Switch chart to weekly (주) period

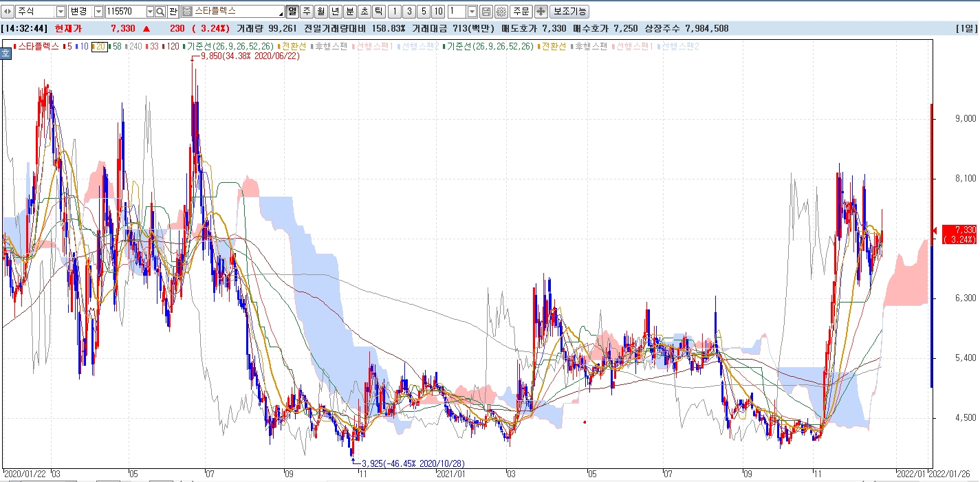pyautogui.click(x=306, y=12)
